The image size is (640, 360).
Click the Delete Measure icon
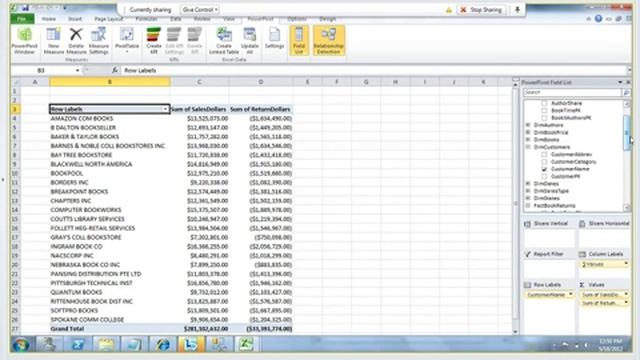tap(76, 41)
